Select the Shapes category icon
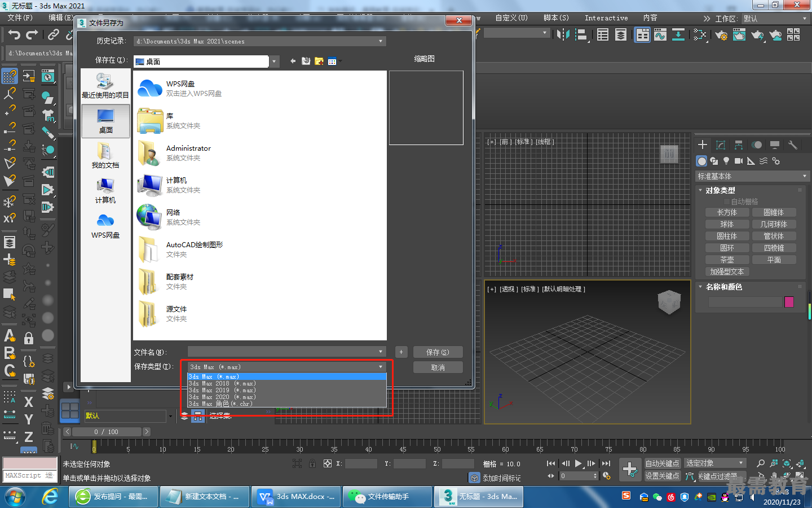The image size is (812, 508). 714,161
